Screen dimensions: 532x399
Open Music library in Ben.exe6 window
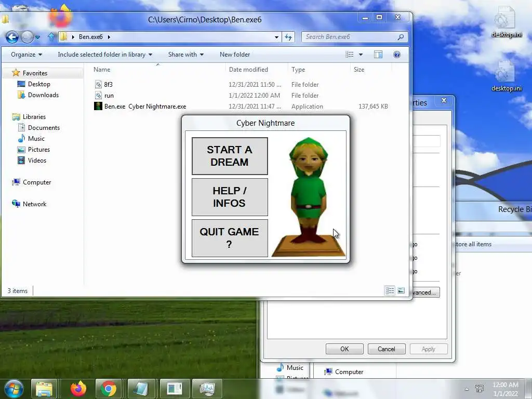[x=36, y=138]
